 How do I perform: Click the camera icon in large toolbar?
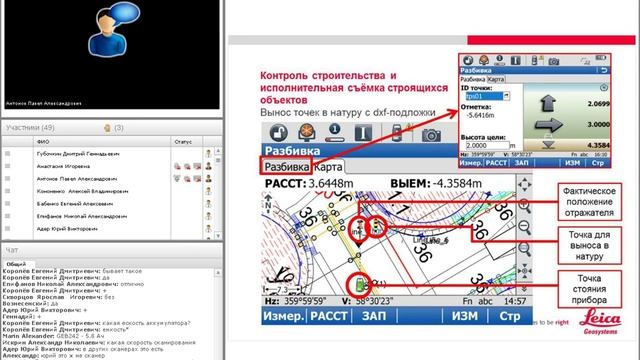(x=431, y=135)
